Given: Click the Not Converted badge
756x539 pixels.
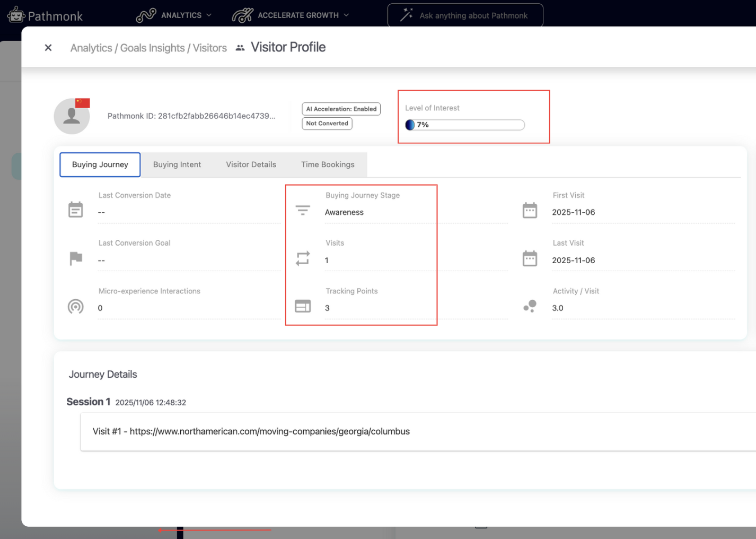Looking at the screenshot, I should click(x=327, y=123).
